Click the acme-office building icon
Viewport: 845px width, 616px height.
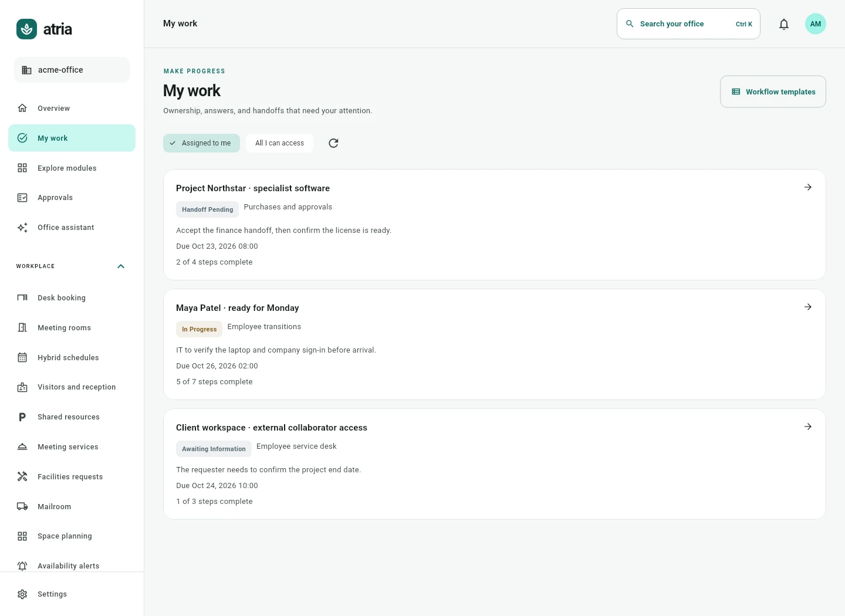[x=26, y=70]
